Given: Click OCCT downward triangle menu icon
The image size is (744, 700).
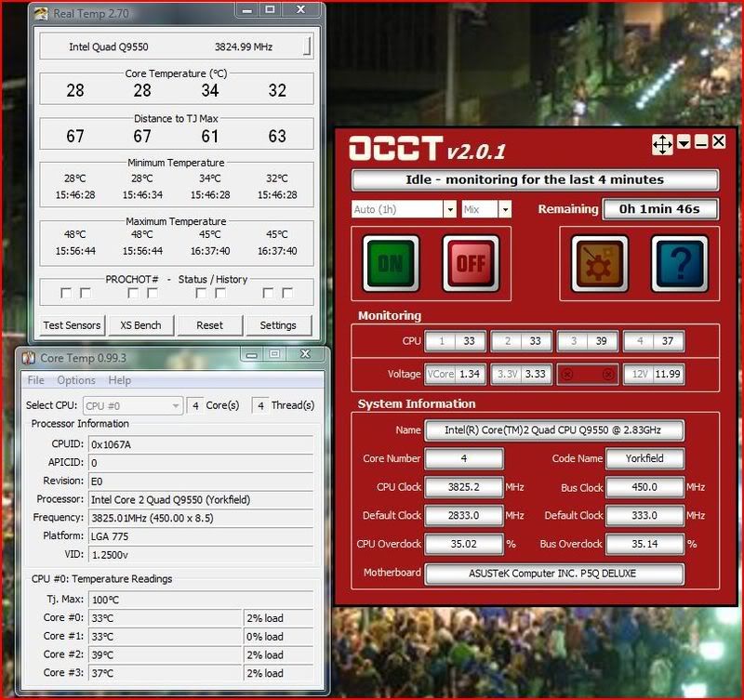Looking at the screenshot, I should 684,142.
